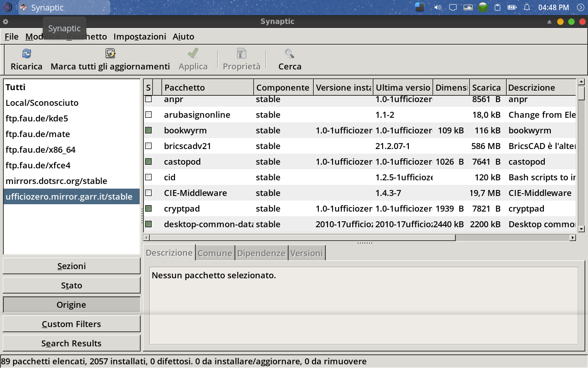This screenshot has width=588, height=368.
Task: Toggle the status checkbox for bricscadv21
Action: point(148,146)
